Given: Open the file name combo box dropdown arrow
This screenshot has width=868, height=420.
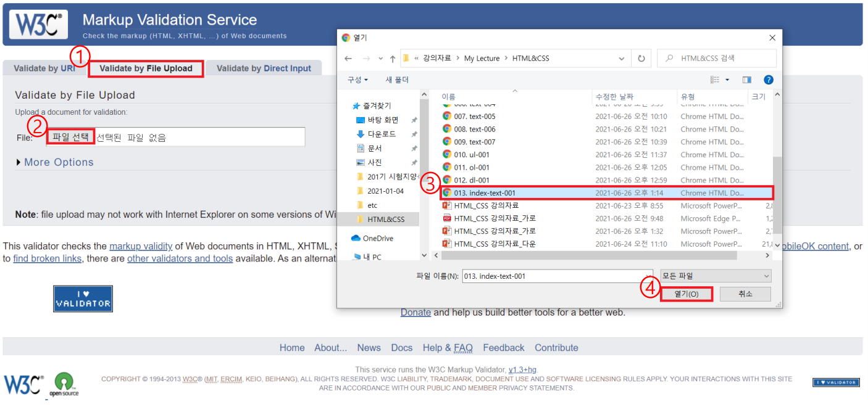Looking at the screenshot, I should tap(648, 276).
